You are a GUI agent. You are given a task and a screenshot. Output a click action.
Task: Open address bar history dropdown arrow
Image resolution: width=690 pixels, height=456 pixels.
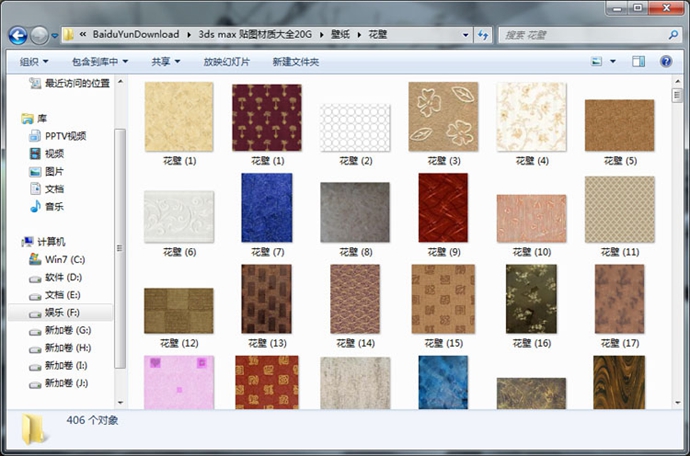coord(466,35)
